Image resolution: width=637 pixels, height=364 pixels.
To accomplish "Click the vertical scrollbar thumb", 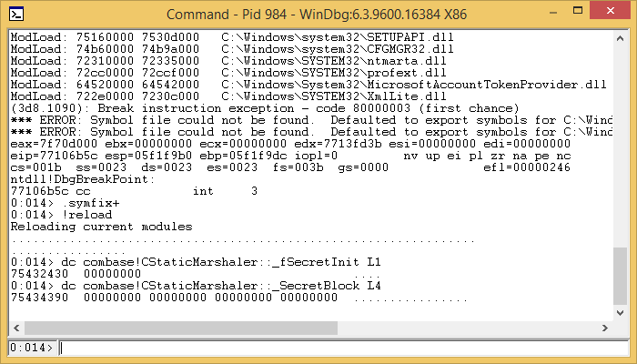I will [620, 276].
